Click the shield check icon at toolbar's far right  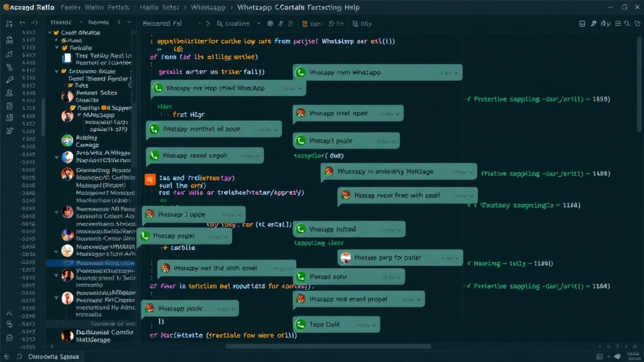(637, 24)
